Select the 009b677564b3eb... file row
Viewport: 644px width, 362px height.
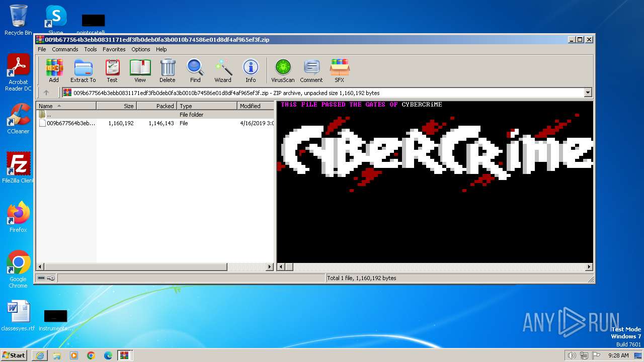point(155,123)
